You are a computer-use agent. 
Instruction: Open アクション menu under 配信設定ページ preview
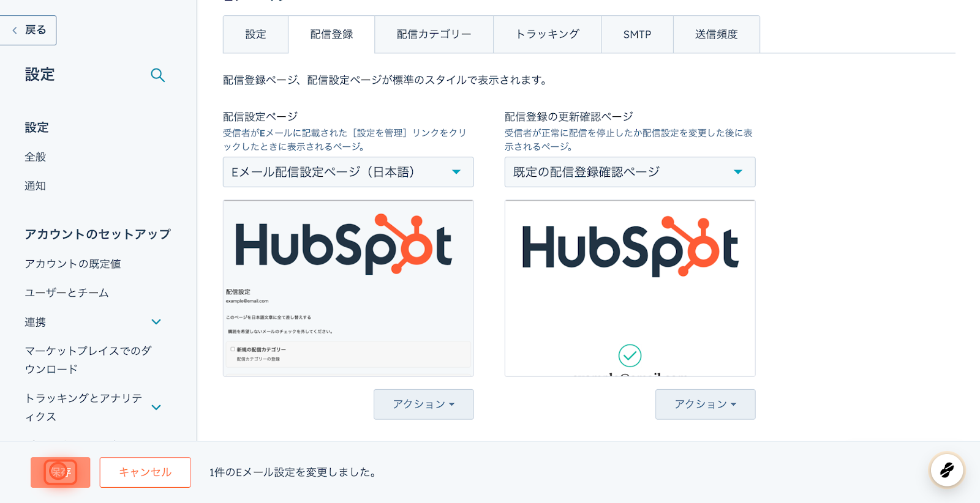[x=424, y=404]
